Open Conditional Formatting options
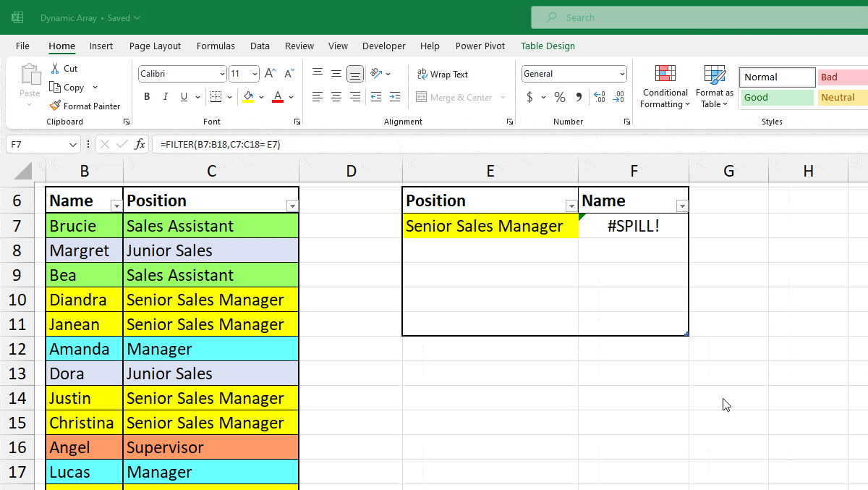This screenshot has height=490, width=868. [x=664, y=87]
